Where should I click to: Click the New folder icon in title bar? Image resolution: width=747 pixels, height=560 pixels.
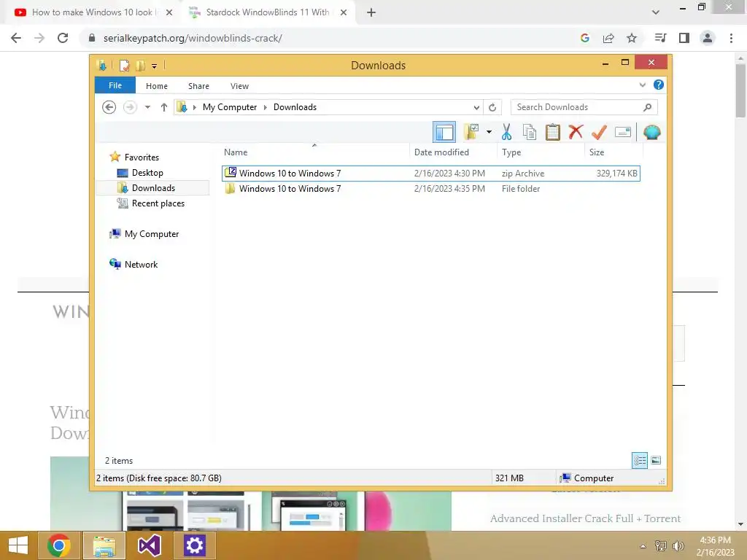point(141,65)
